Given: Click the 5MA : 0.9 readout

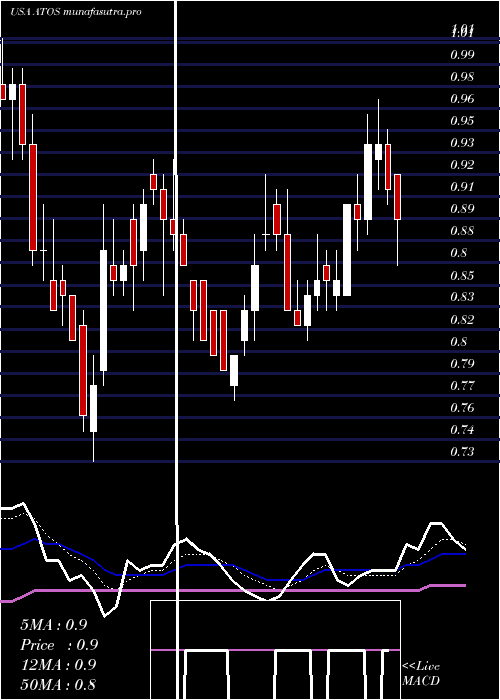Looking at the screenshot, I should coord(53,625).
